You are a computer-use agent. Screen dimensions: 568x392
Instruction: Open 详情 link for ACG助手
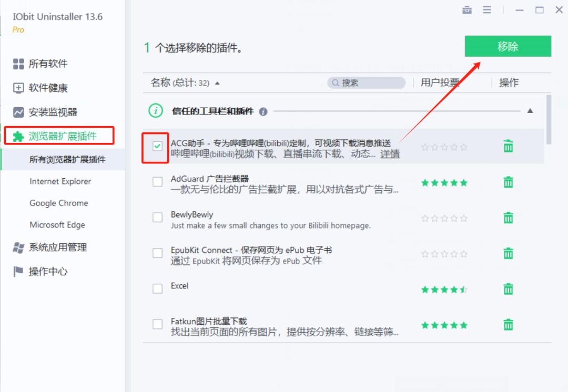[391, 153]
